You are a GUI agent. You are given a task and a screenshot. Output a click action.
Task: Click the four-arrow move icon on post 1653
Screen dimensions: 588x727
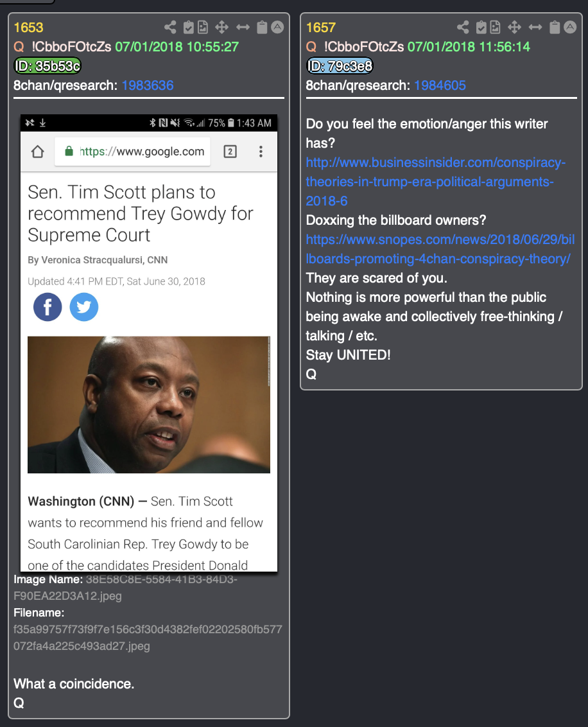[x=222, y=28]
